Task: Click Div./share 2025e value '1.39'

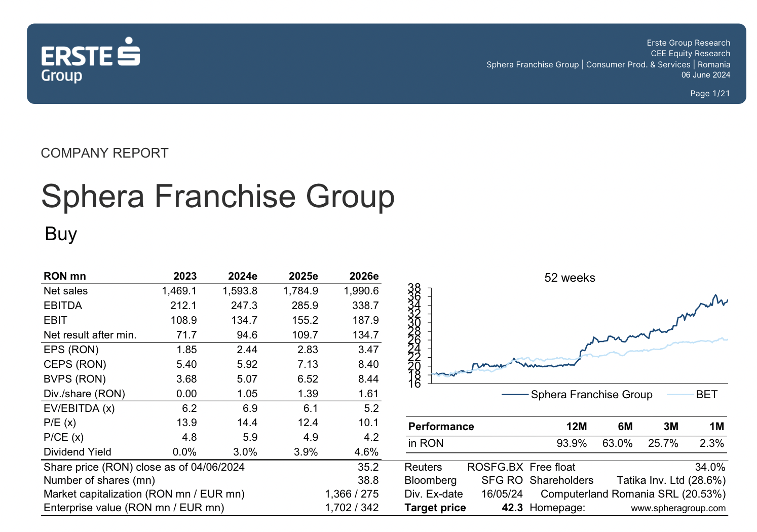Action: pos(308,394)
